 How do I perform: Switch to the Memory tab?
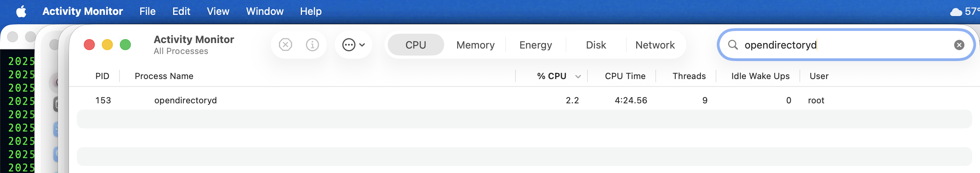pyautogui.click(x=475, y=45)
